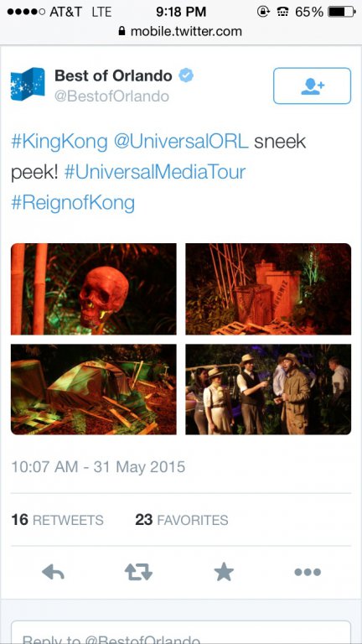Tap the mobile.twitter.com address bar
362x644 pixels.
click(x=181, y=31)
